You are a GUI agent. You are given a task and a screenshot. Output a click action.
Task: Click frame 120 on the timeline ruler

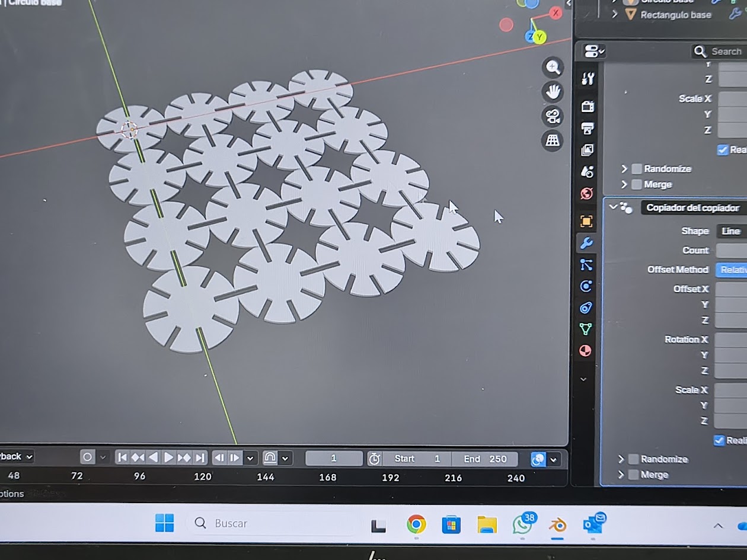pyautogui.click(x=203, y=476)
